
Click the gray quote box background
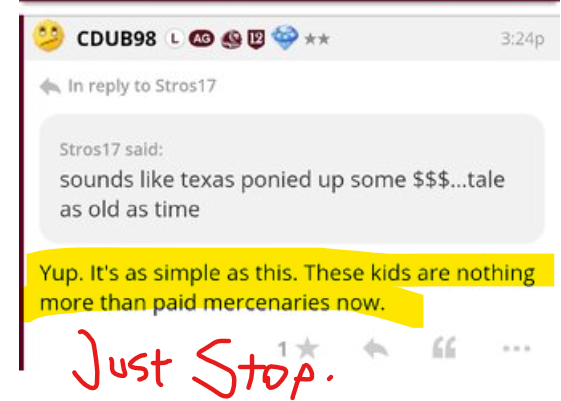(x=292, y=178)
